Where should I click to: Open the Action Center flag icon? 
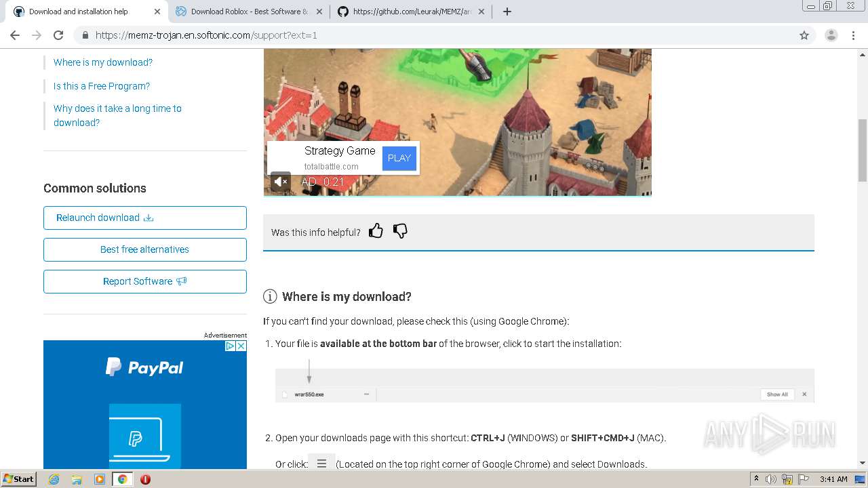[804, 479]
